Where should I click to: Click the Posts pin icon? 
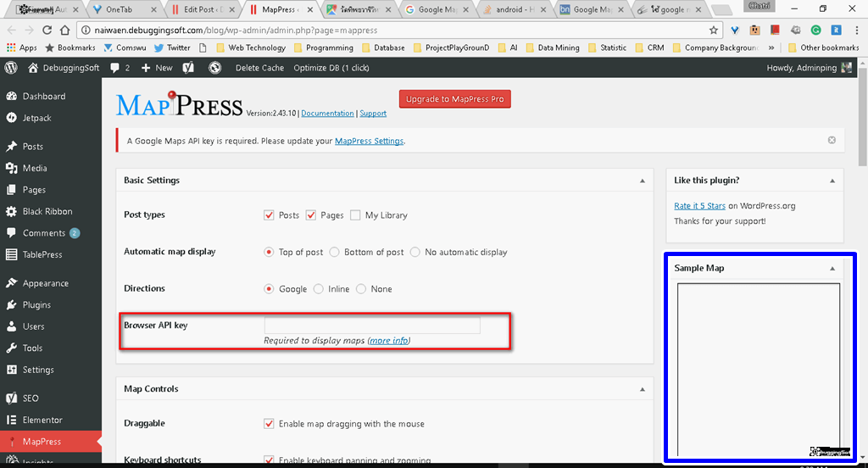pyautogui.click(x=11, y=146)
